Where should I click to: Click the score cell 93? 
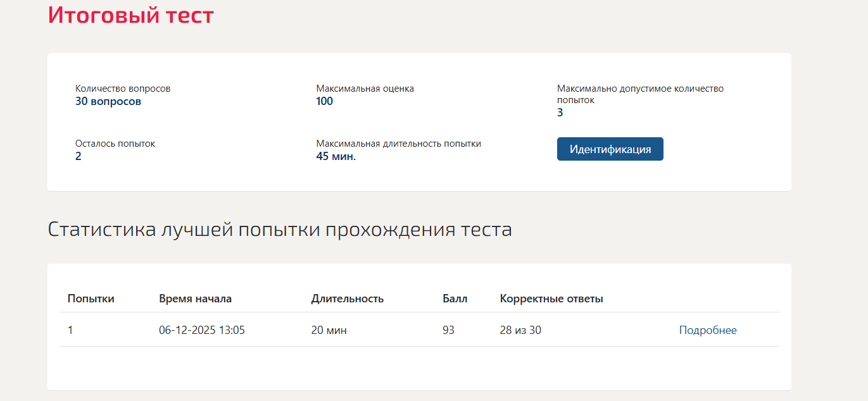pyautogui.click(x=449, y=330)
